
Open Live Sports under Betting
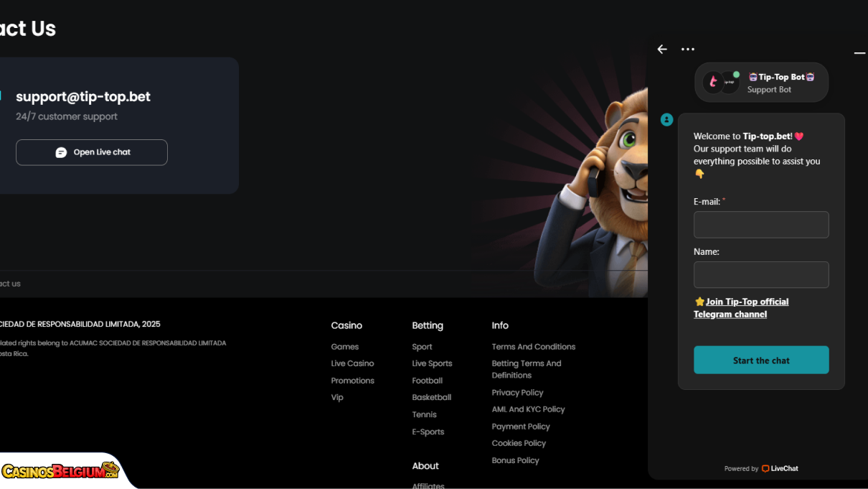point(432,363)
